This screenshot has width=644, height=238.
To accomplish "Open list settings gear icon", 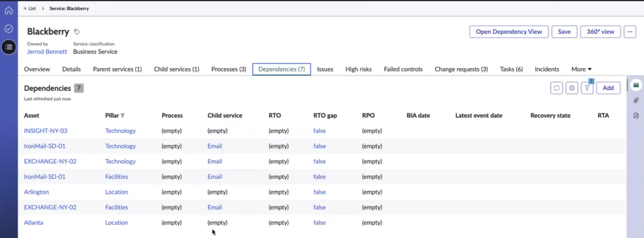I will [x=572, y=88].
